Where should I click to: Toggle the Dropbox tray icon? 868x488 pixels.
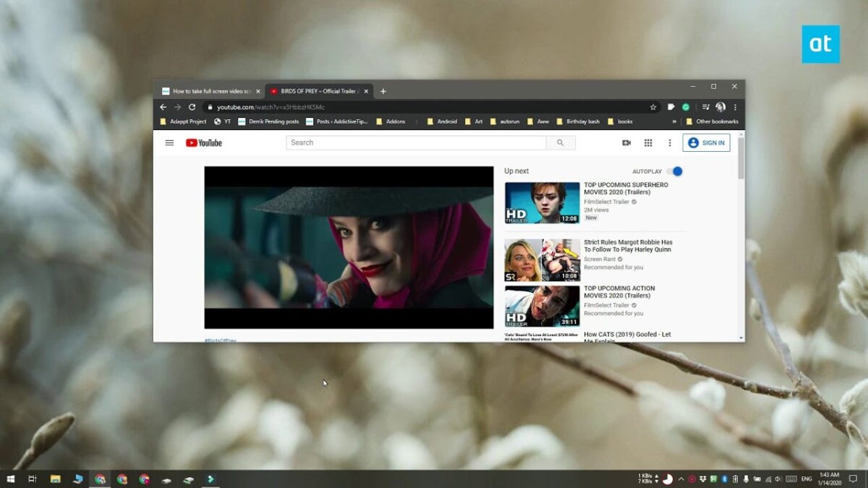703,479
